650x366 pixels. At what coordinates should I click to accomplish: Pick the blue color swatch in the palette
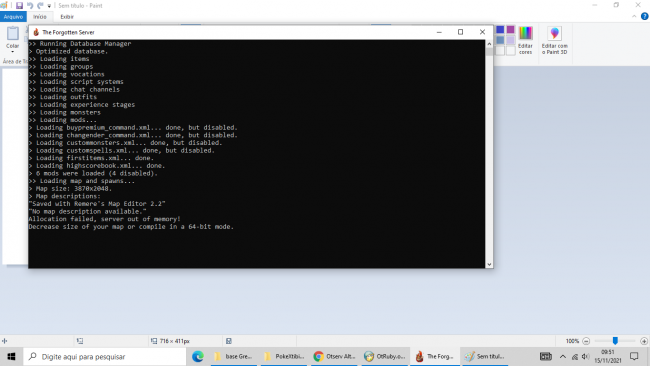click(500, 29)
